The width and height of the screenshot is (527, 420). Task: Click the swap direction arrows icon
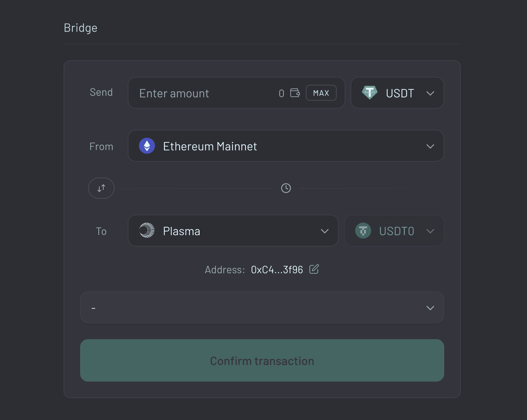coord(101,188)
